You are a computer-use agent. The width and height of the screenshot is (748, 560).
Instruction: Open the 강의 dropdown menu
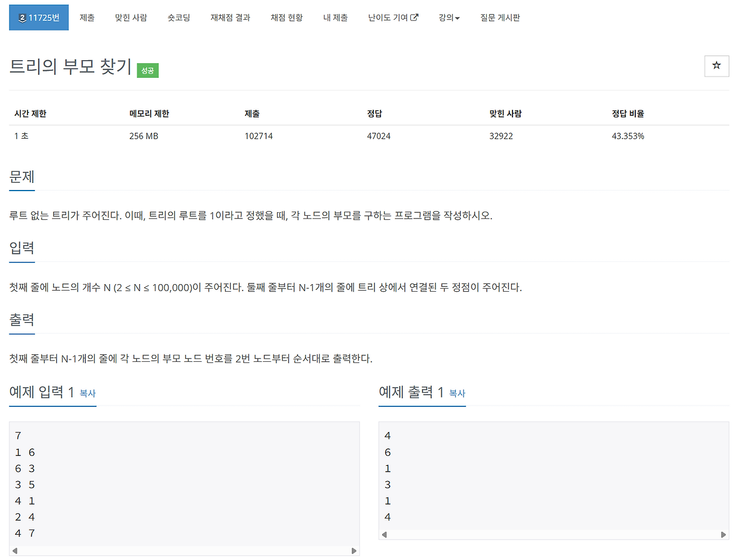point(448,17)
